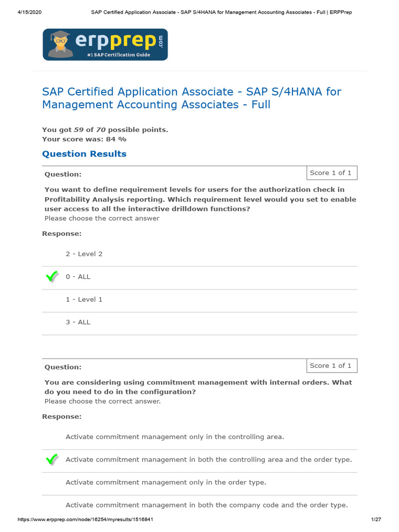Click the ERPPrep logo banner

point(105,45)
